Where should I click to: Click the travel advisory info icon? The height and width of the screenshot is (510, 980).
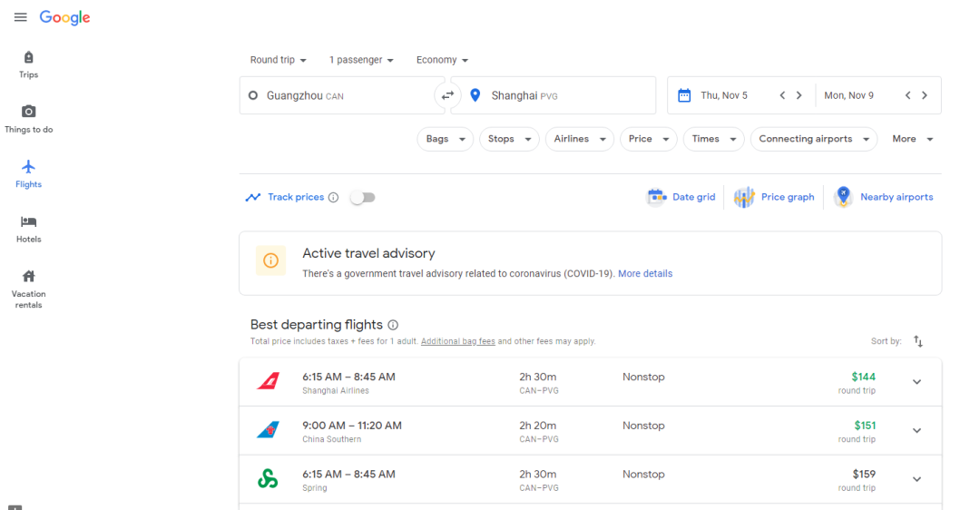pos(270,260)
